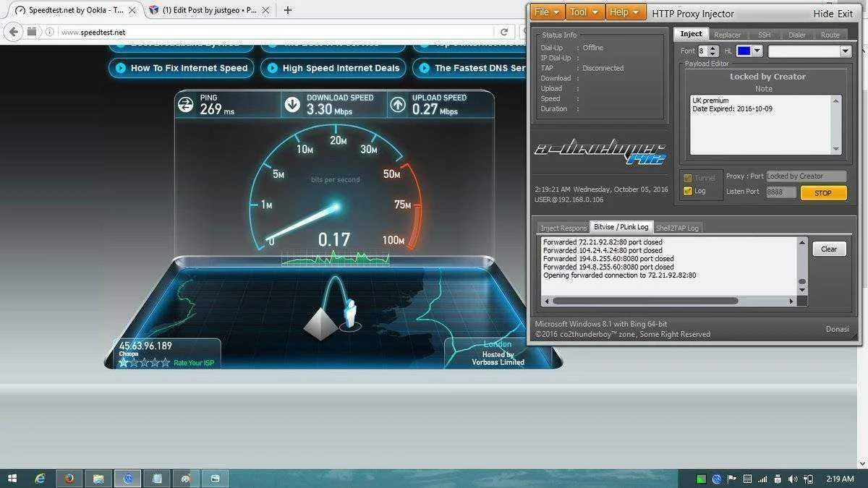This screenshot has height=488, width=868.
Task: Switch to the Inject tab
Action: [x=691, y=34]
